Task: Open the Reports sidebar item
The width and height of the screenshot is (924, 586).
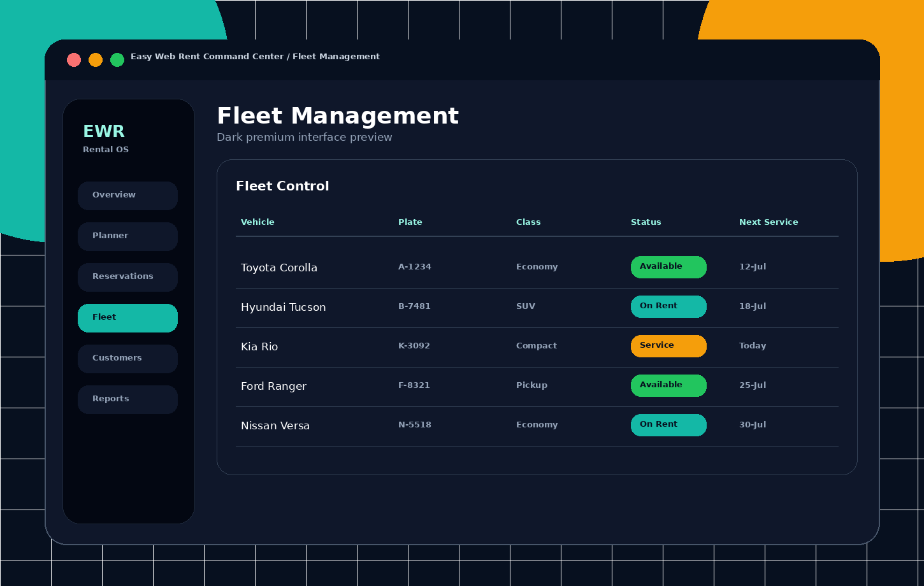Action: click(127, 399)
